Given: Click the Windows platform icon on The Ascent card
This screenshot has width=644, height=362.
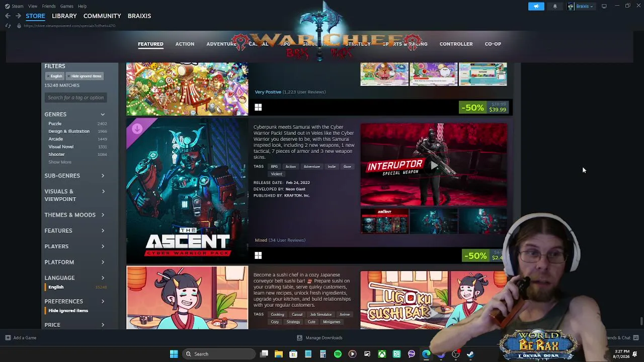Looking at the screenshot, I should point(258,255).
